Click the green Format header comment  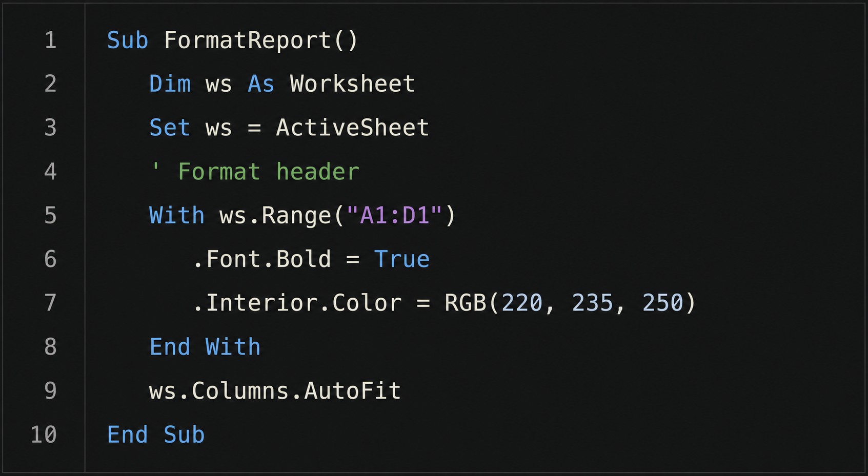pos(254,172)
